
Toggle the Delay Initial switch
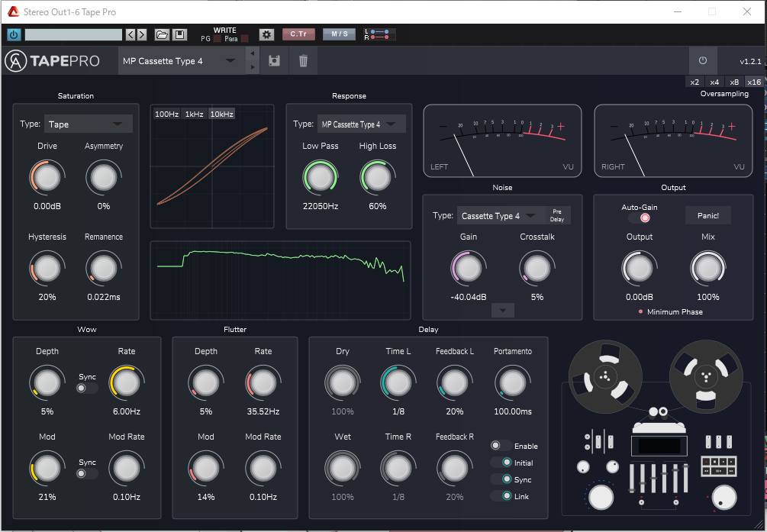(x=501, y=463)
